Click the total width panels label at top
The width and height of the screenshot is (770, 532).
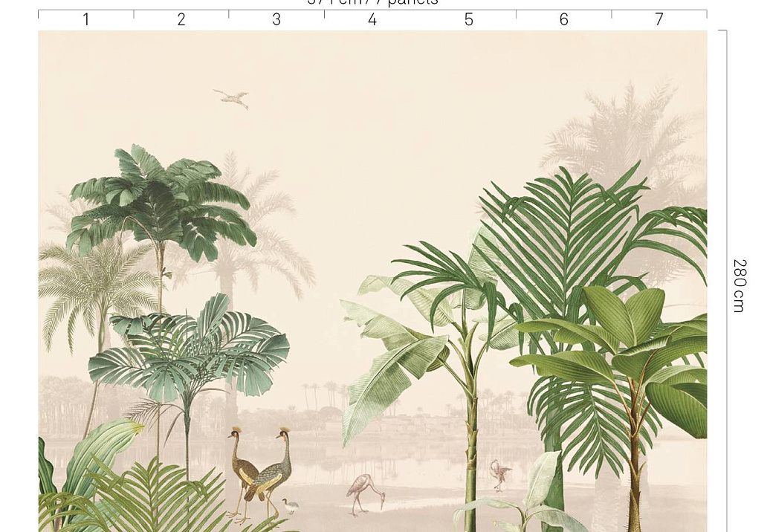click(x=372, y=2)
